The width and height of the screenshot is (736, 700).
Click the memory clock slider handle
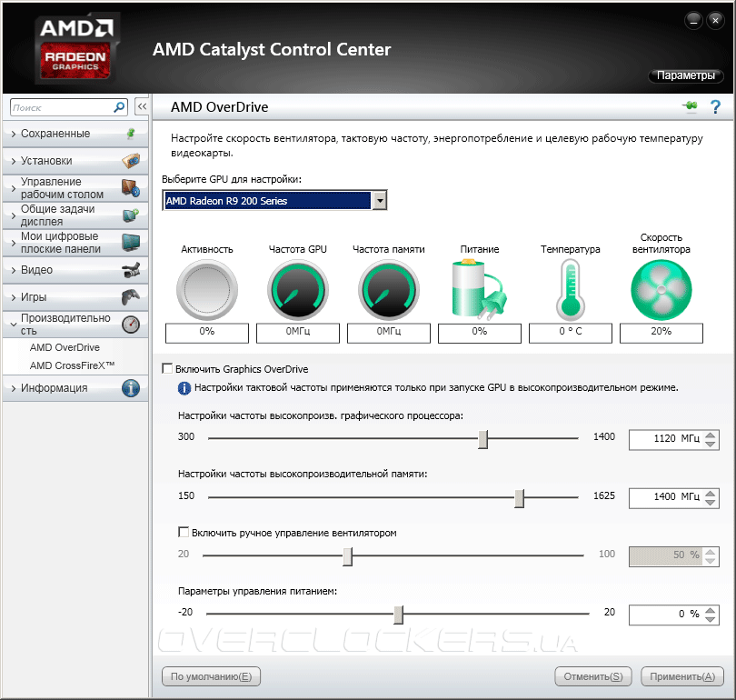(519, 498)
